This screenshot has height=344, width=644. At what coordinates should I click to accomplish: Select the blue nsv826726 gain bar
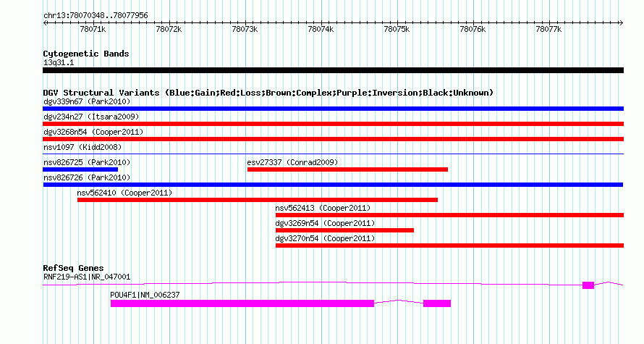(333, 185)
